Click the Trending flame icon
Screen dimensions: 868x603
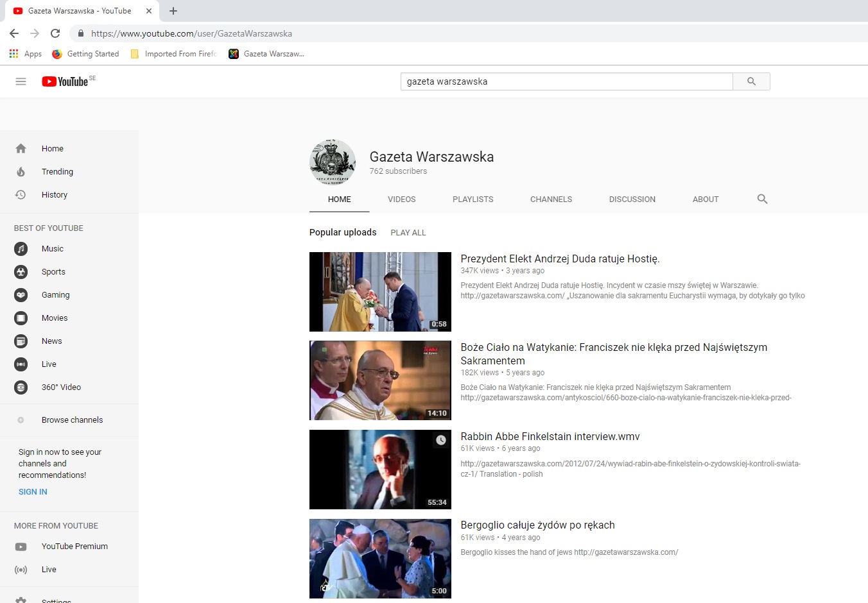[21, 172]
